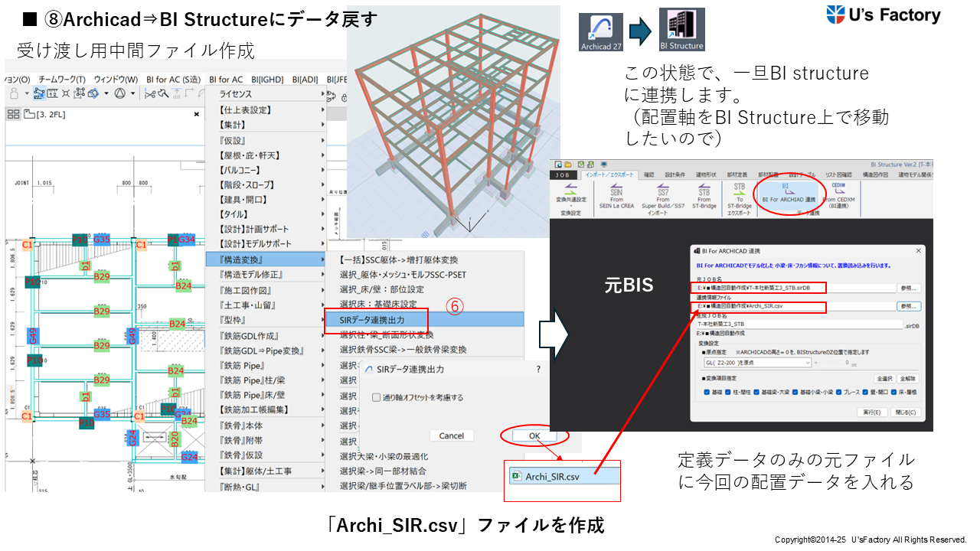
Task: Click the To ST-Bridge export icon
Action: click(740, 194)
